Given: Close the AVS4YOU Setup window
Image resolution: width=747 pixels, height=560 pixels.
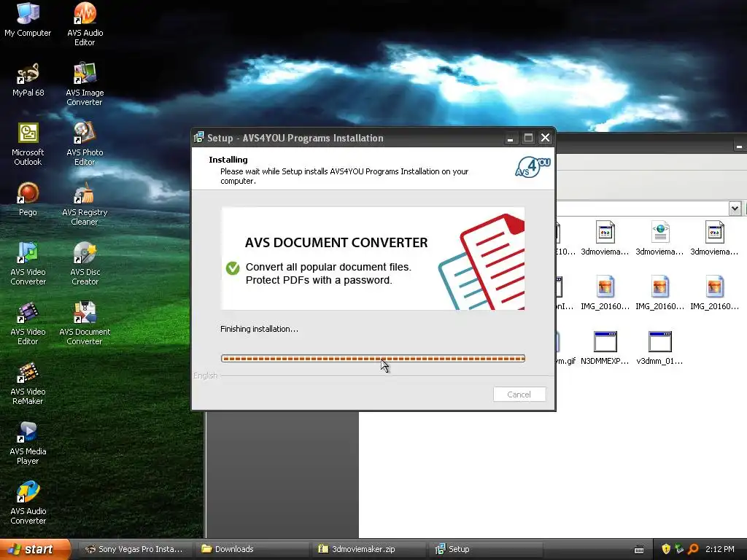Looking at the screenshot, I should (x=546, y=138).
